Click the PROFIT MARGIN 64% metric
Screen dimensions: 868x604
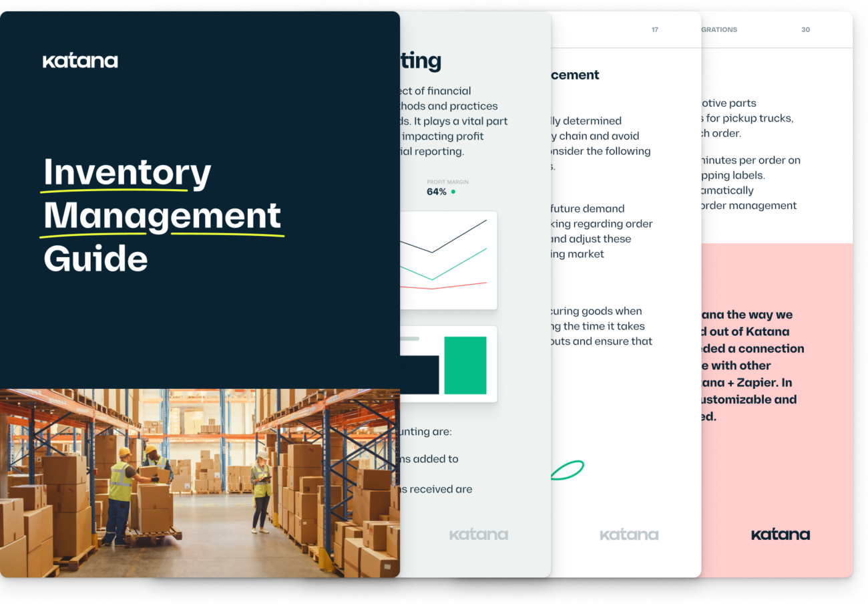(x=446, y=187)
